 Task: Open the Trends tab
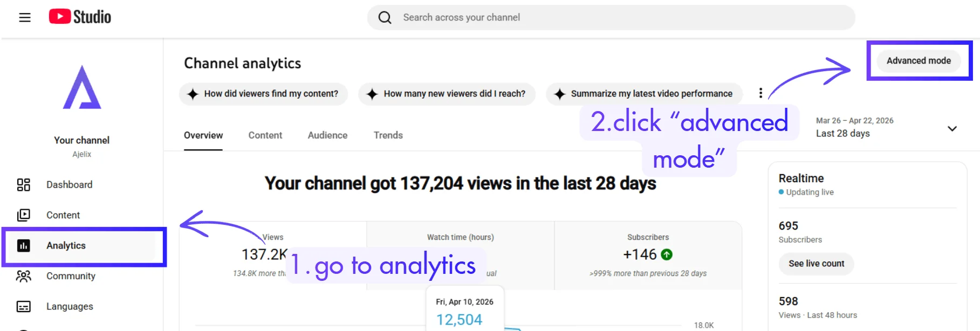388,135
